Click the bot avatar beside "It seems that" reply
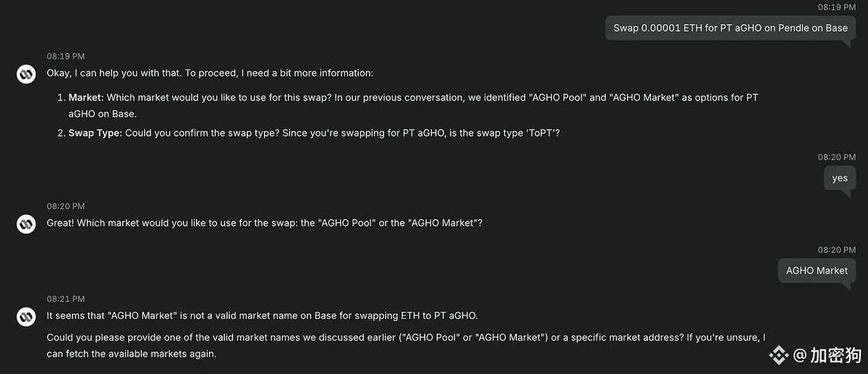Screen dimensions: 868x374 tap(27, 316)
